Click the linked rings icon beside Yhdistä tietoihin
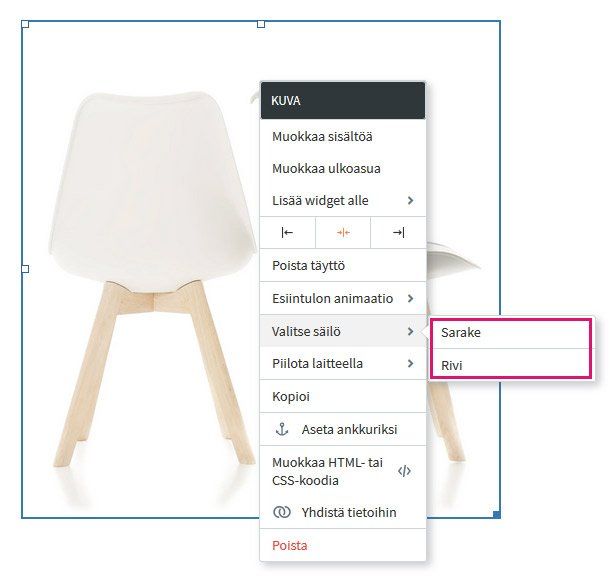Image resolution: width=616 pixels, height=582 pixels. click(281, 512)
